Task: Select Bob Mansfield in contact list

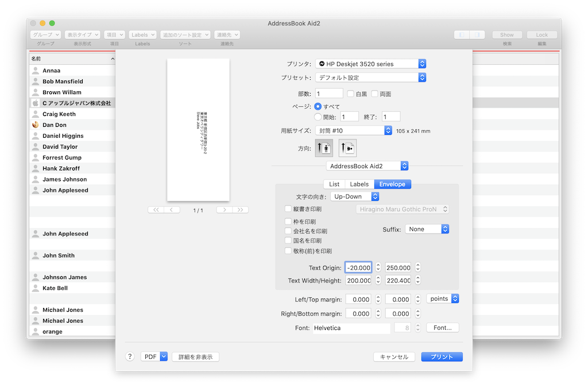Action: (72, 82)
